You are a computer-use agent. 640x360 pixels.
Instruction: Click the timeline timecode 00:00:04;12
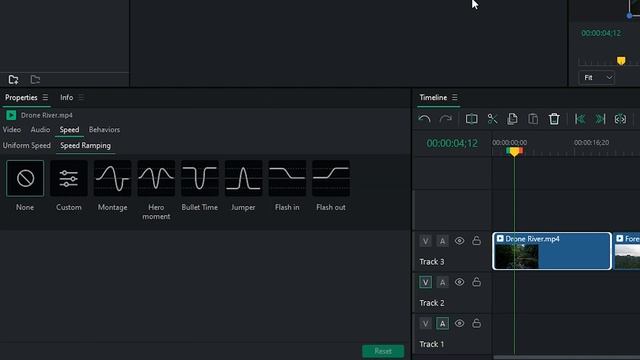tap(452, 143)
